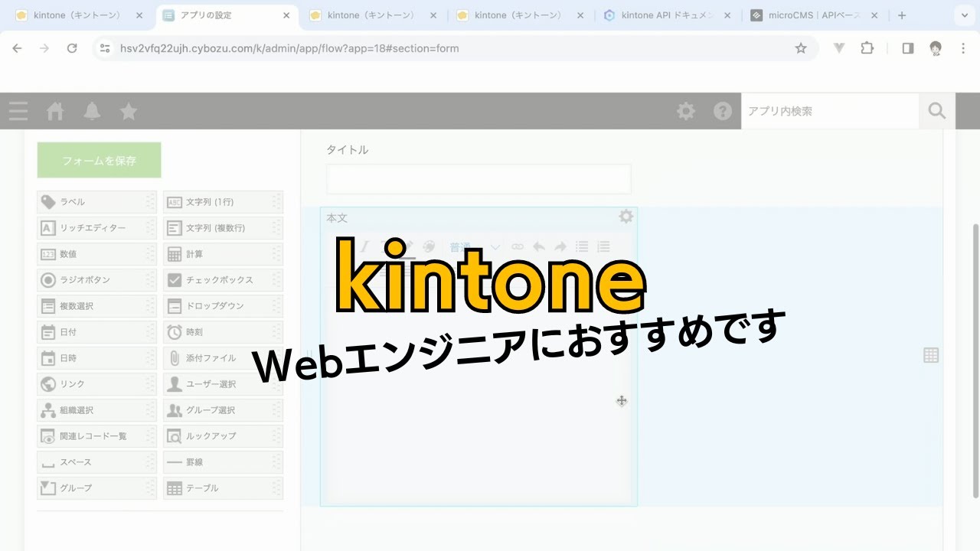Viewport: 980px width, 551px height.
Task: Select the ルックアップ field icon
Action: click(175, 436)
